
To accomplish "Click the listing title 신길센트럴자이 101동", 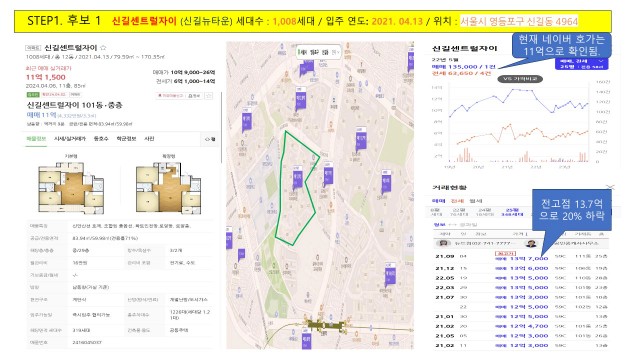I will pos(75,105).
